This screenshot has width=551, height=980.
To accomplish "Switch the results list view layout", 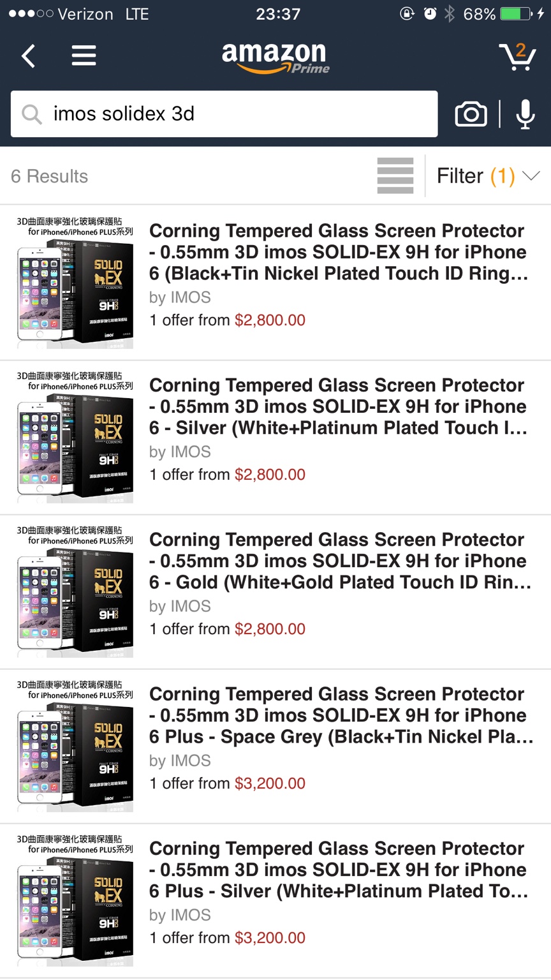I will pos(395,175).
